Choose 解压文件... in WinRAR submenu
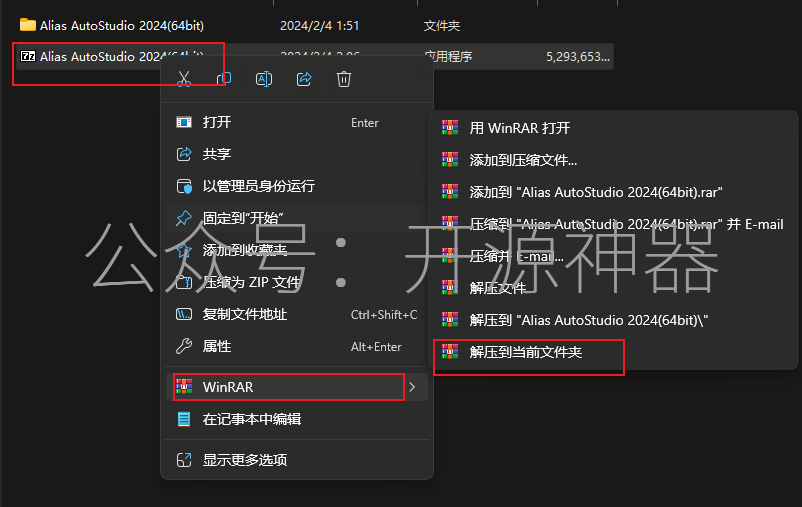802x507 pixels. pos(613,288)
